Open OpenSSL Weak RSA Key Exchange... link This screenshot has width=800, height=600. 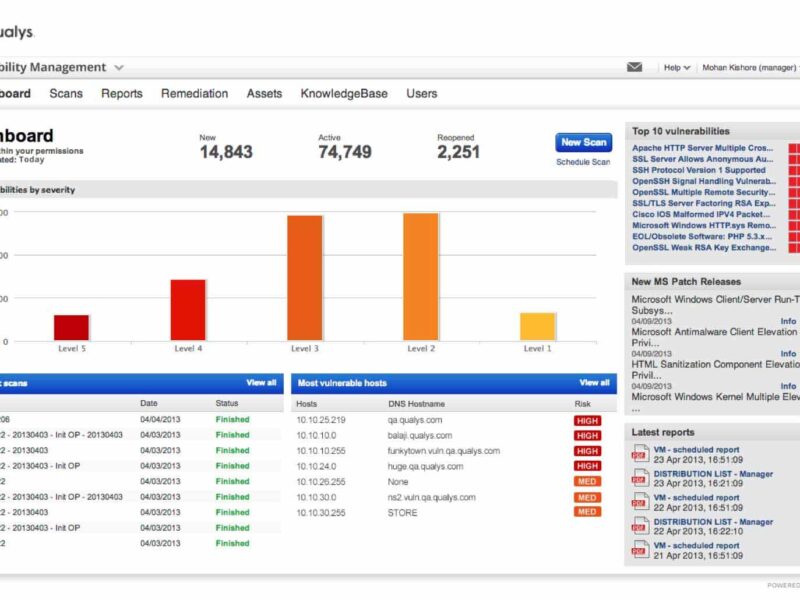point(704,247)
